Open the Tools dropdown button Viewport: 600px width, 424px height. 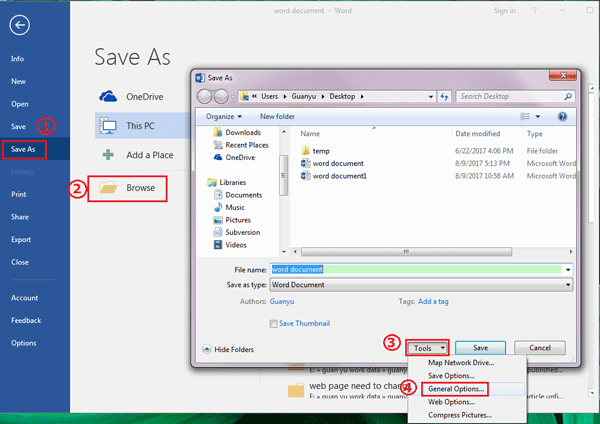tap(427, 348)
